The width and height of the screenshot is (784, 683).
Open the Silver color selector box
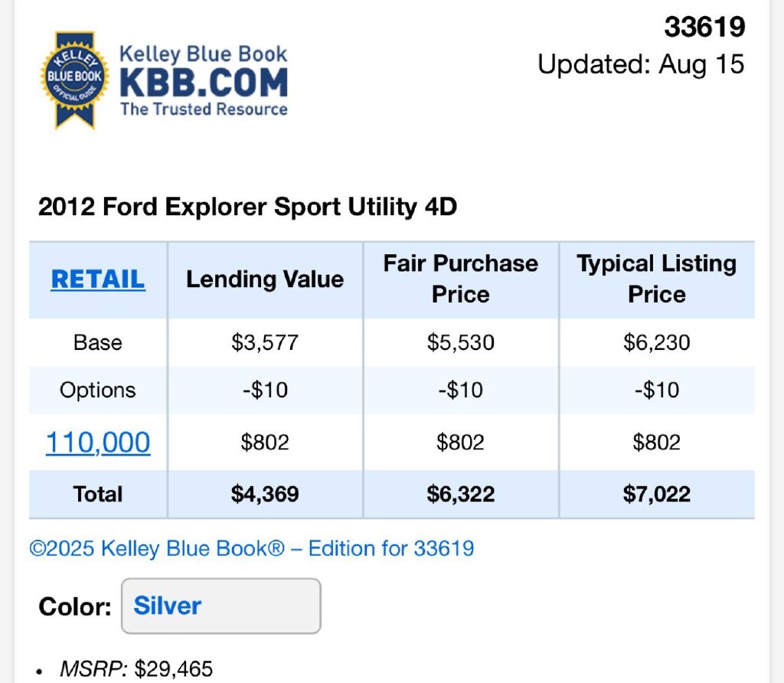(220, 606)
